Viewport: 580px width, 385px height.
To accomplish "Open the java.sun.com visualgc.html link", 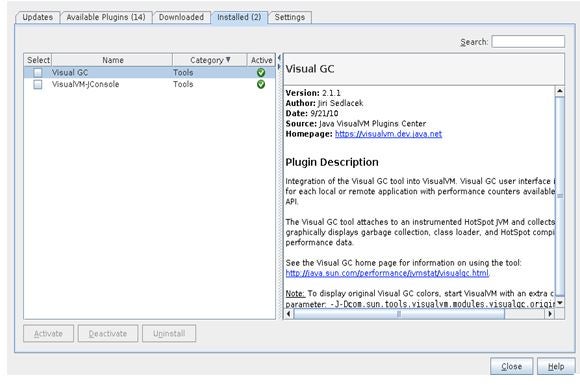I will tap(387, 273).
